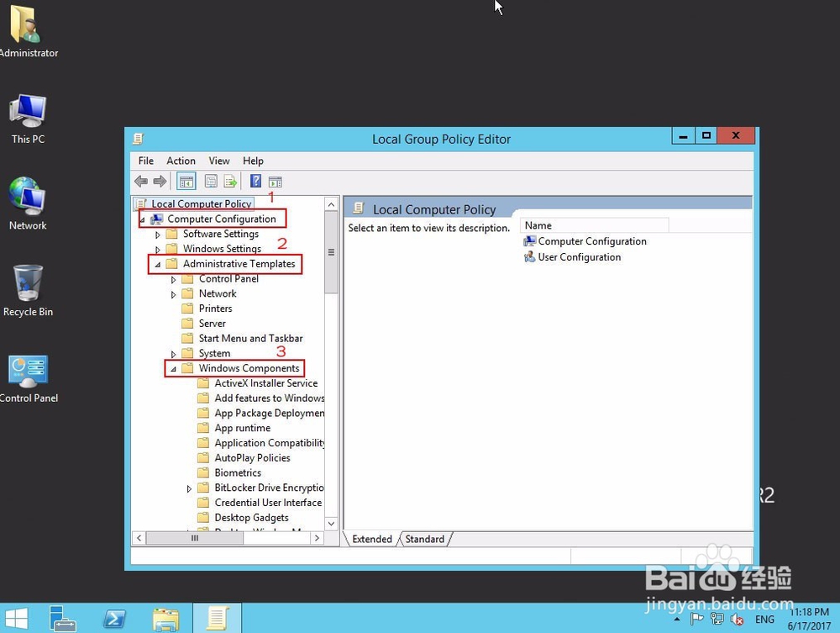Open File Explorer from the taskbar
840x633 pixels.
pyautogui.click(x=165, y=619)
